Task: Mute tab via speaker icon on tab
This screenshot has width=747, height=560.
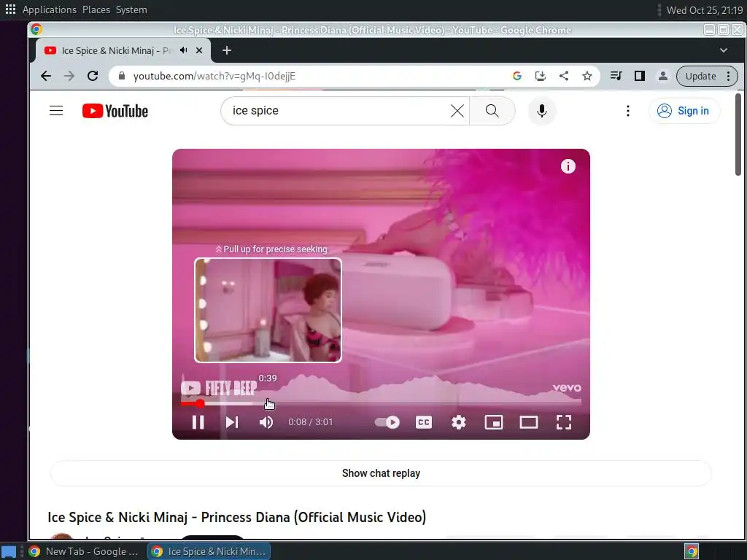Action: click(x=183, y=50)
